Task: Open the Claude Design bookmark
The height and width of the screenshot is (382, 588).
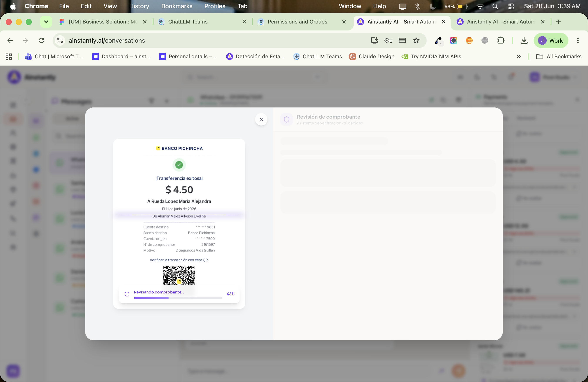Action: tap(372, 57)
